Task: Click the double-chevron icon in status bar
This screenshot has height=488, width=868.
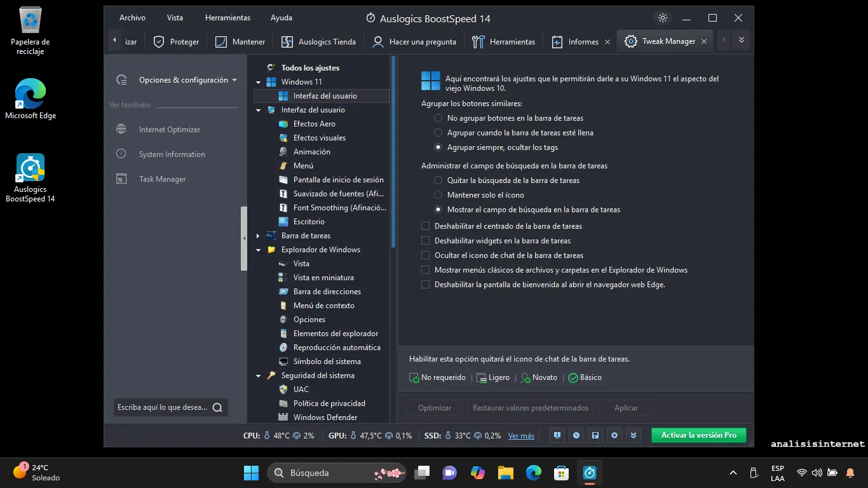Action: click(x=634, y=435)
